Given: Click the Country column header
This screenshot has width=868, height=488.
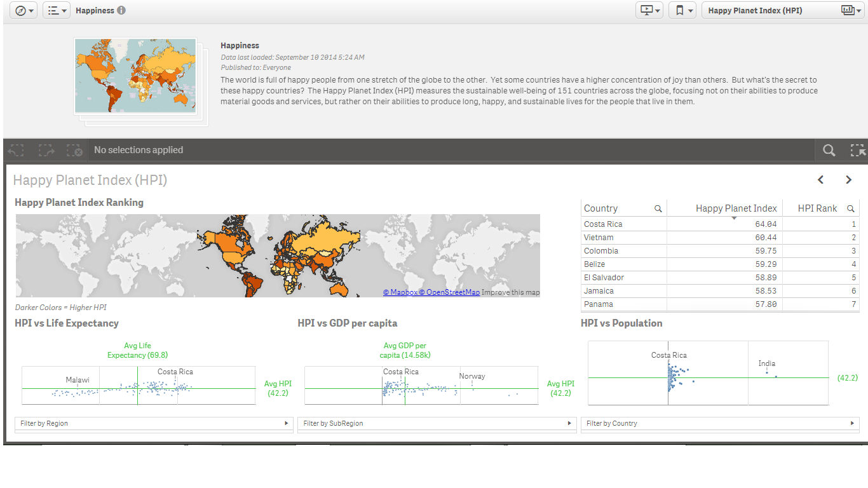Looking at the screenshot, I should tap(600, 208).
